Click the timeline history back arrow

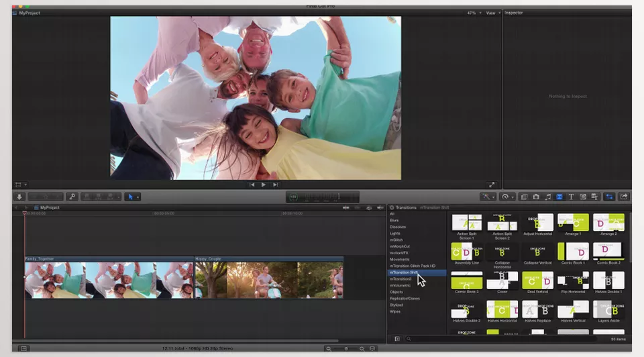(x=16, y=207)
